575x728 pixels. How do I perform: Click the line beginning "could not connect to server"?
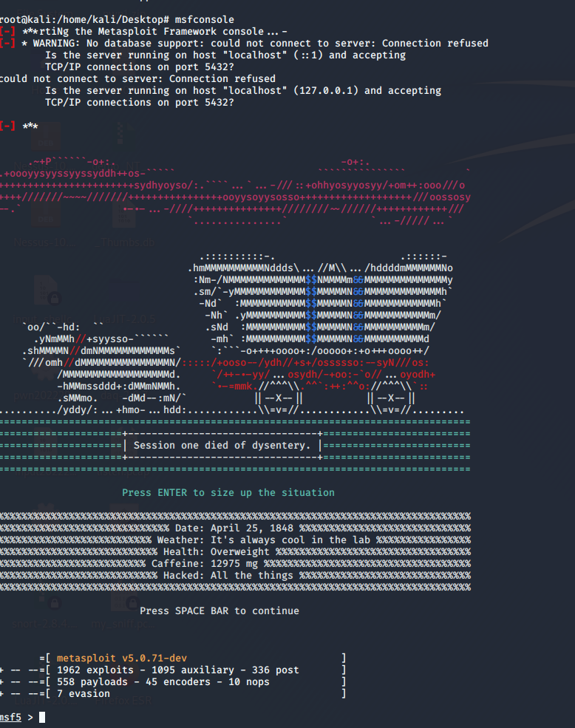pyautogui.click(x=137, y=79)
